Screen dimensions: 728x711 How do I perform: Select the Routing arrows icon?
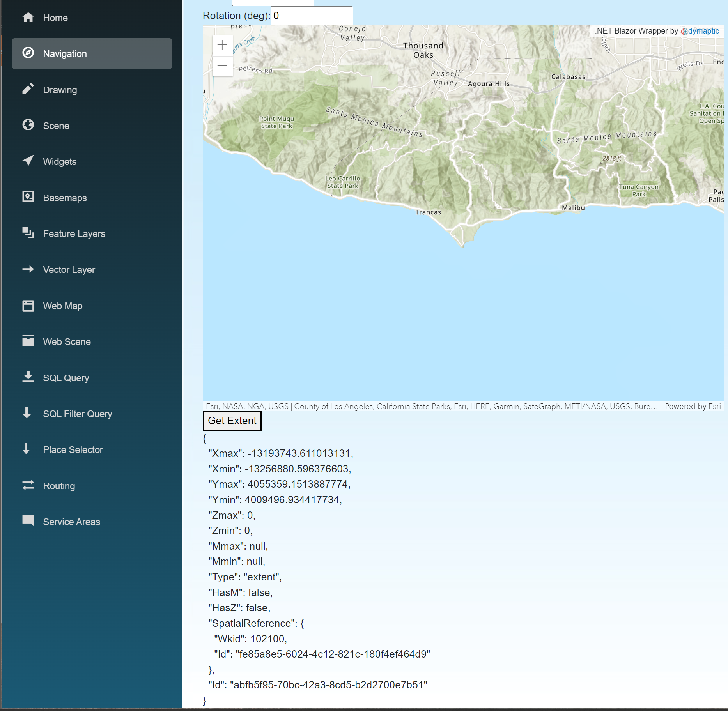coord(28,485)
